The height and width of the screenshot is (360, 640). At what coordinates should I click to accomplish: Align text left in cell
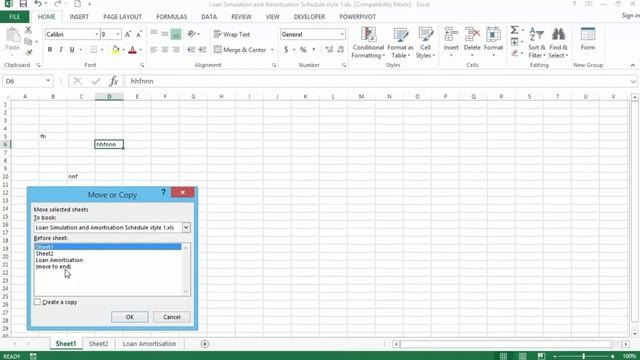tap(154, 50)
